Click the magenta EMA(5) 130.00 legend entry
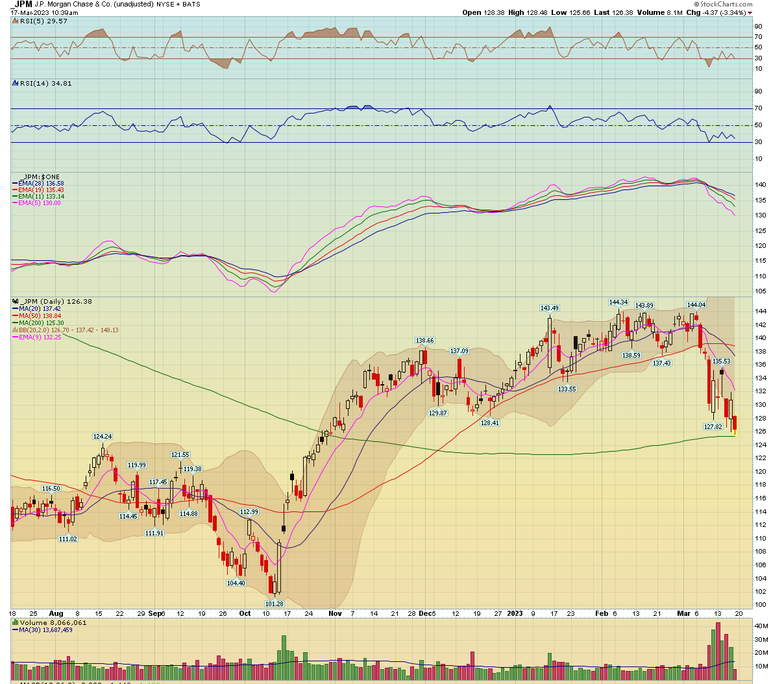 pos(39,203)
